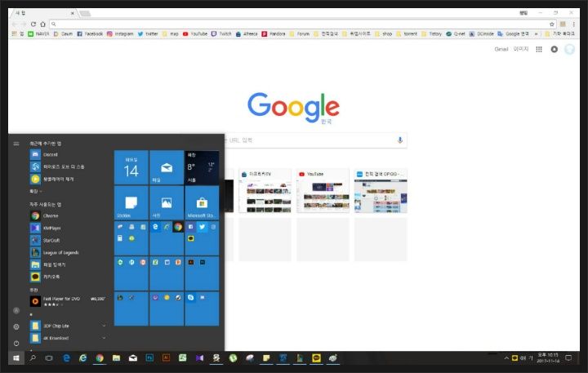Open the map bookmark folder
The height and width of the screenshot is (373, 588).
pyautogui.click(x=170, y=33)
